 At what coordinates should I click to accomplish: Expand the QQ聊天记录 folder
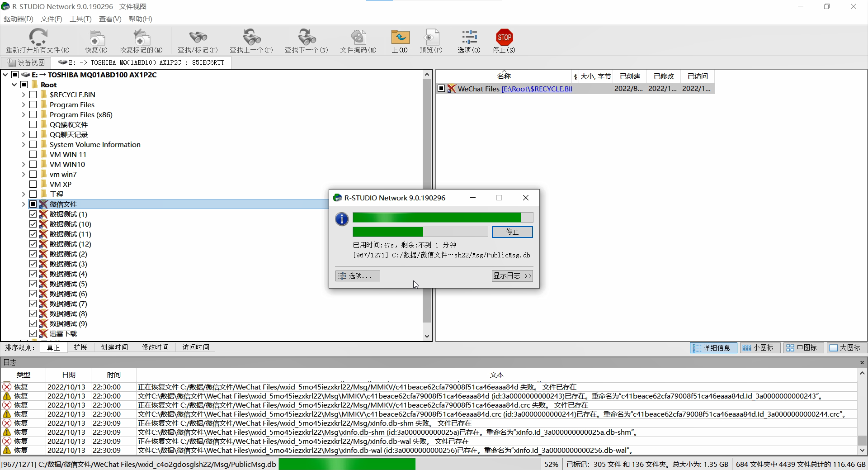[x=24, y=134]
